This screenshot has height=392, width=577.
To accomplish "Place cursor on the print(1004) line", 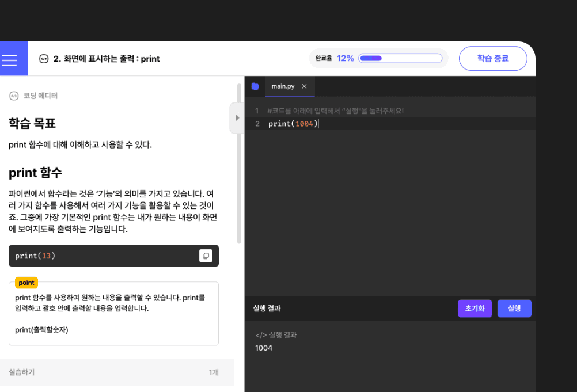I will [x=292, y=123].
